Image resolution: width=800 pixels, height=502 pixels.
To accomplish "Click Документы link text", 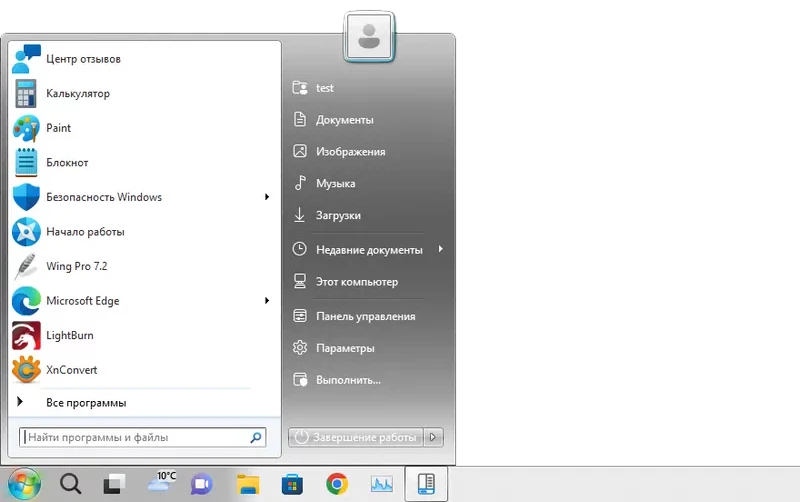I will (x=344, y=120).
